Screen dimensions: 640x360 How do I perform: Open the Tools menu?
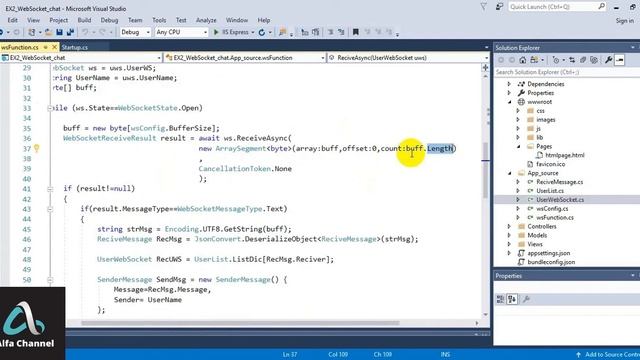click(x=159, y=20)
